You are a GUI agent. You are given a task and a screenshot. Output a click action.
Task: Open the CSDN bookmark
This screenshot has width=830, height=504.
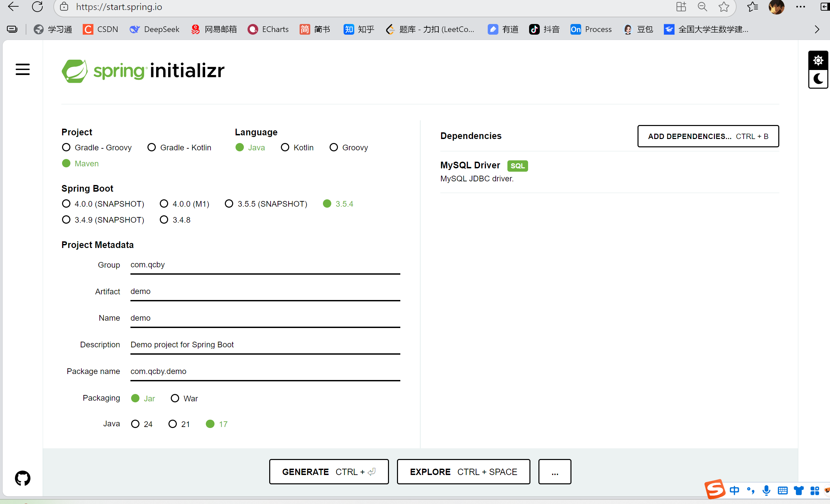(100, 29)
